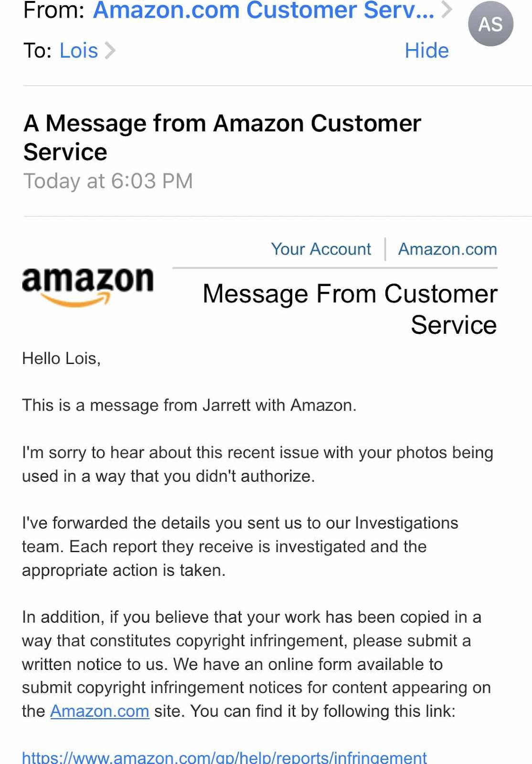Open the Your Account link
The width and height of the screenshot is (532, 764).
pyautogui.click(x=321, y=249)
